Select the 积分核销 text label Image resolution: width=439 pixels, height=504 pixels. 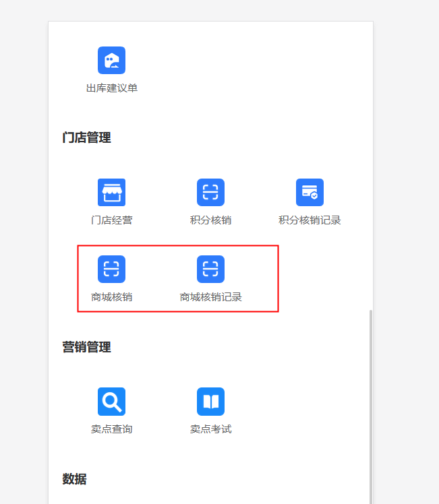210,220
